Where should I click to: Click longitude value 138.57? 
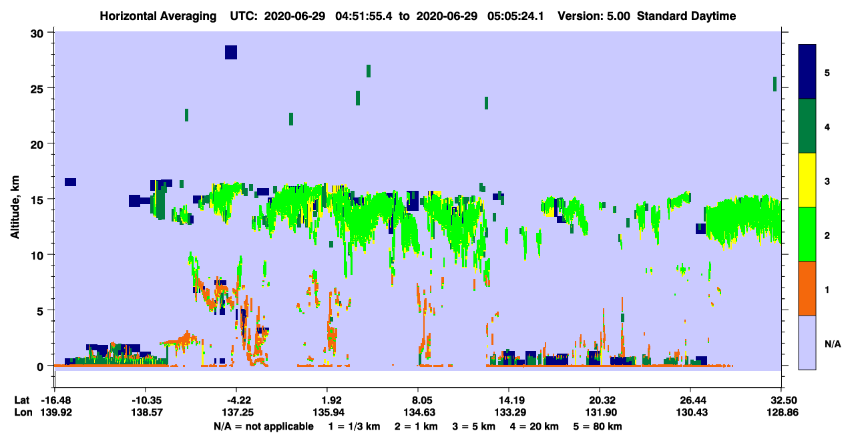(x=146, y=413)
